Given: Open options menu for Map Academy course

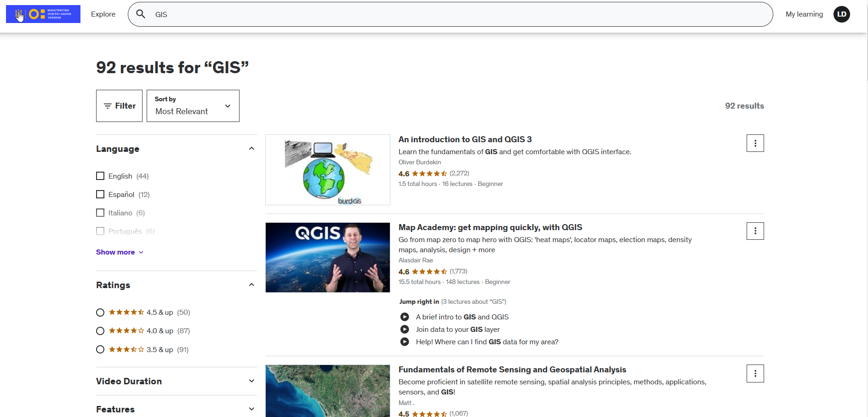Looking at the screenshot, I should (x=755, y=231).
